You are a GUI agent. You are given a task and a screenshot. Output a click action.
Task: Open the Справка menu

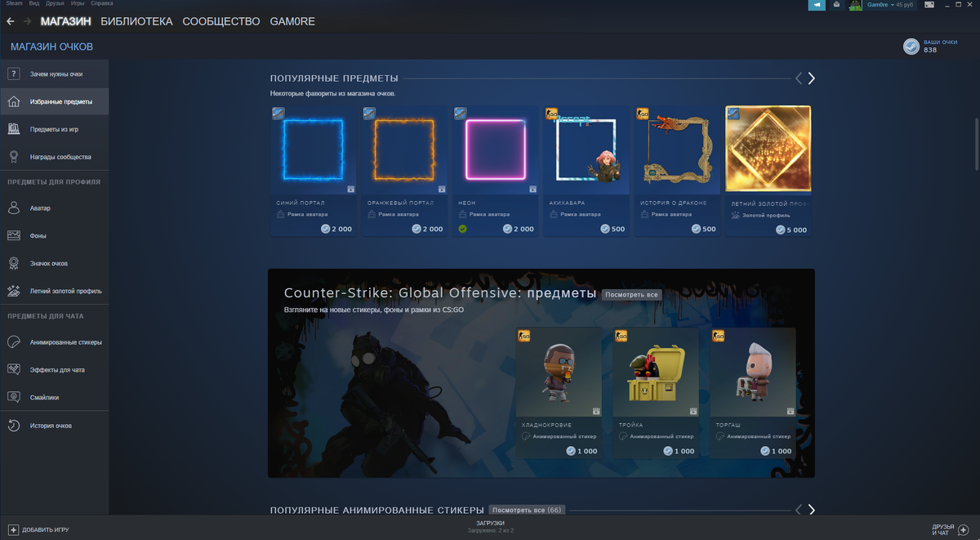tap(102, 3)
